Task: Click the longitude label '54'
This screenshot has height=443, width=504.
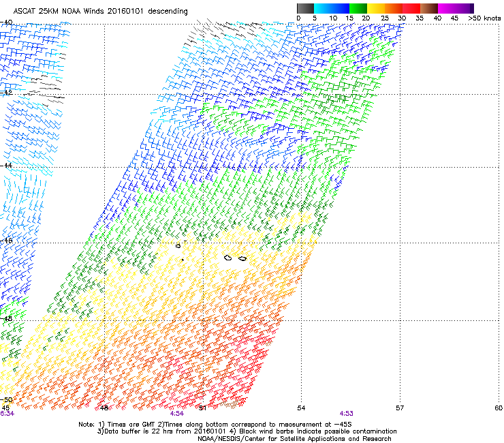Action: [x=301, y=408]
